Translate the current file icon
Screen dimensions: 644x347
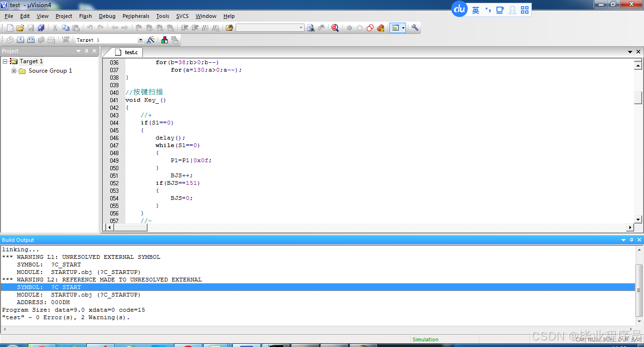click(10, 40)
